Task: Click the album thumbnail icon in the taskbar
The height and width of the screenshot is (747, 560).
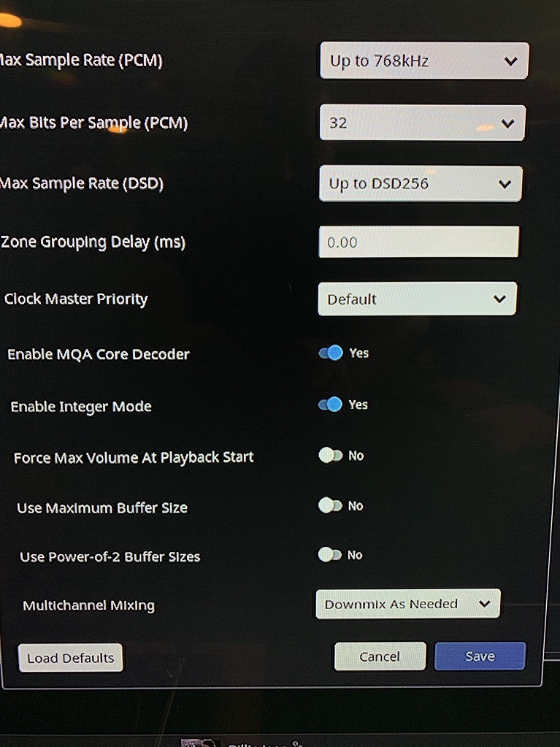Action: [x=197, y=741]
